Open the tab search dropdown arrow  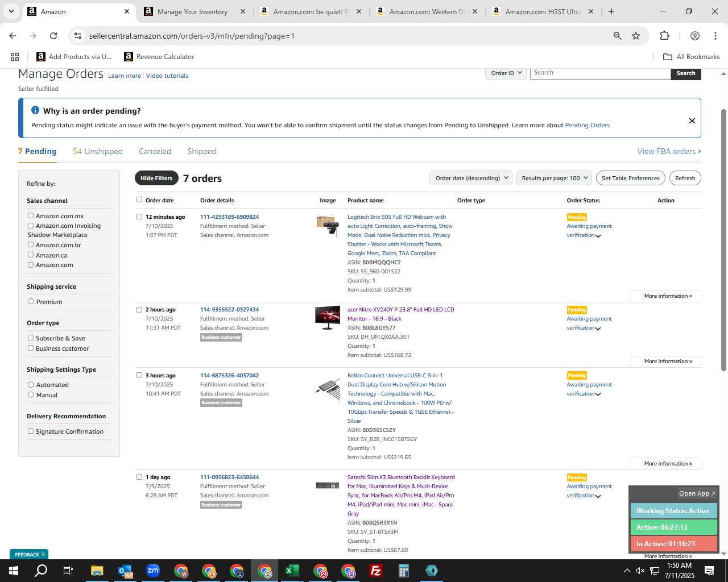11,11
